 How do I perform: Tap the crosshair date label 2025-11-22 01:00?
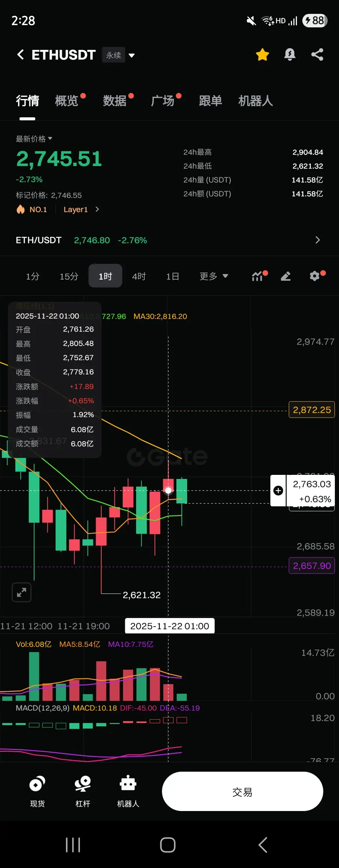click(x=169, y=626)
